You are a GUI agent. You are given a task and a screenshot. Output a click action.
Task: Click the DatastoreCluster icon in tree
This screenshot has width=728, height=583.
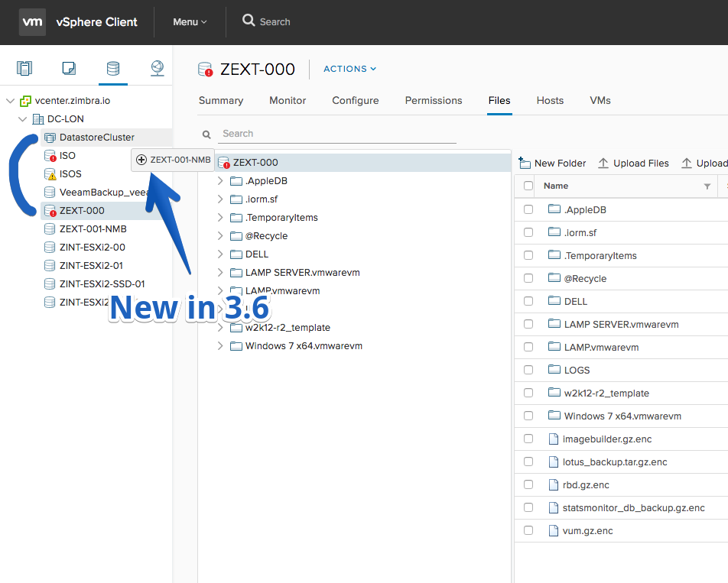click(x=50, y=138)
